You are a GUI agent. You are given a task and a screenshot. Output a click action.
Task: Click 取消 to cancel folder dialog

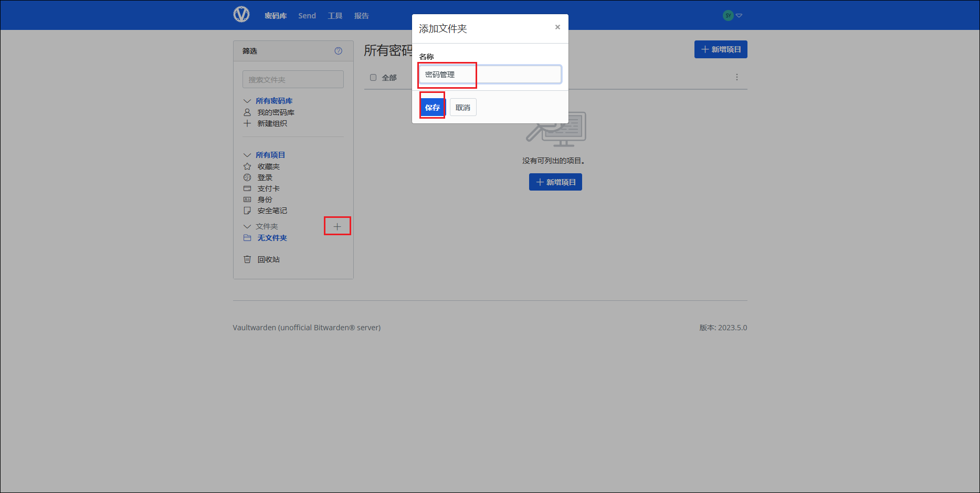(463, 108)
